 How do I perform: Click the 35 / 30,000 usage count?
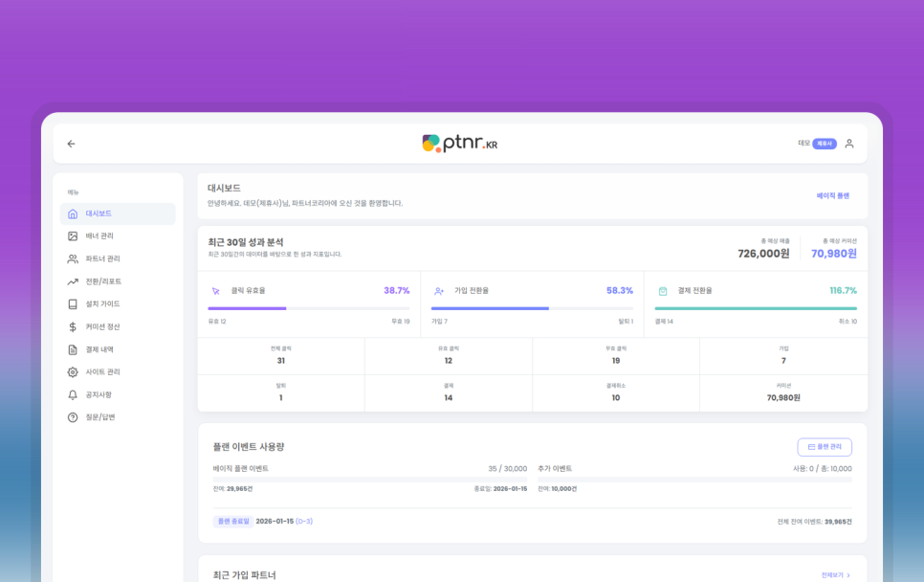click(507, 469)
